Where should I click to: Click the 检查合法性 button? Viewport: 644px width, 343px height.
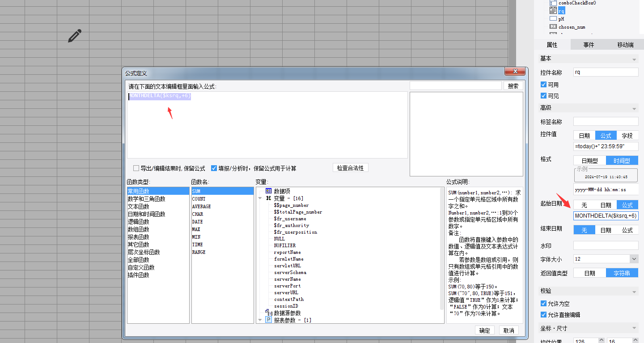351,168
